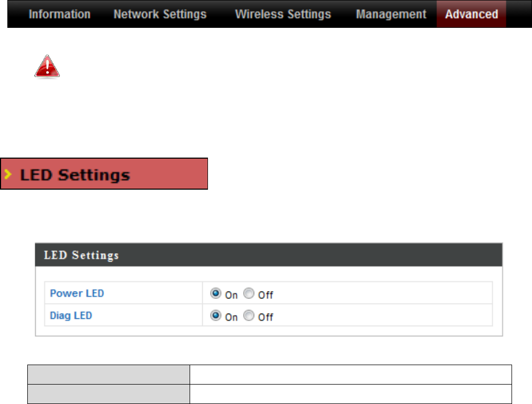Switch to Wireless Settings tab
Image resolution: width=532 pixels, height=404 pixels.
tap(283, 14)
